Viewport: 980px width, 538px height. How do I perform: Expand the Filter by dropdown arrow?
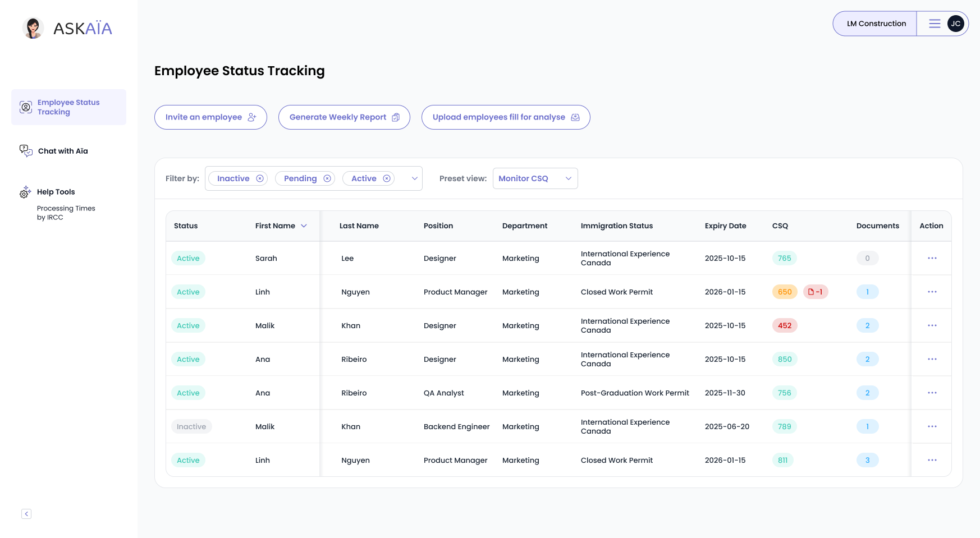tap(415, 178)
